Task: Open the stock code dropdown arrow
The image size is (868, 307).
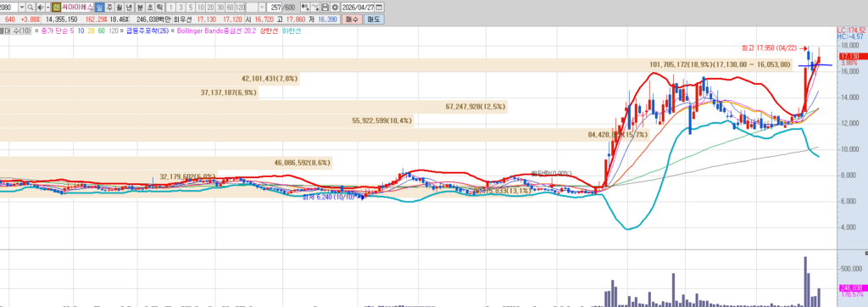Action: point(21,7)
